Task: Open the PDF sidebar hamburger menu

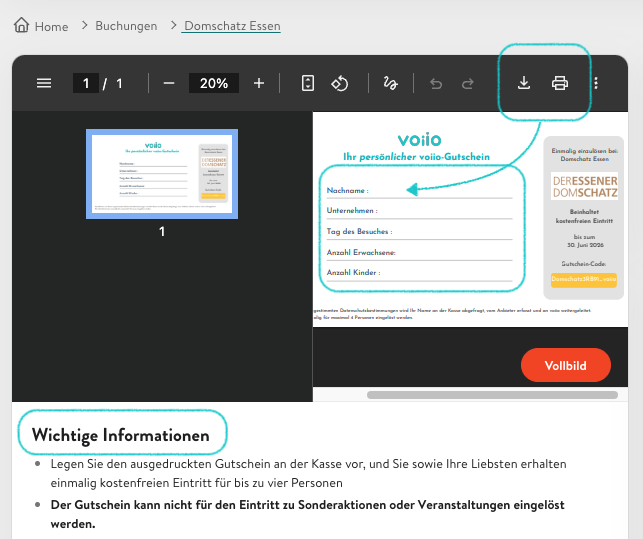Action: 44,83
